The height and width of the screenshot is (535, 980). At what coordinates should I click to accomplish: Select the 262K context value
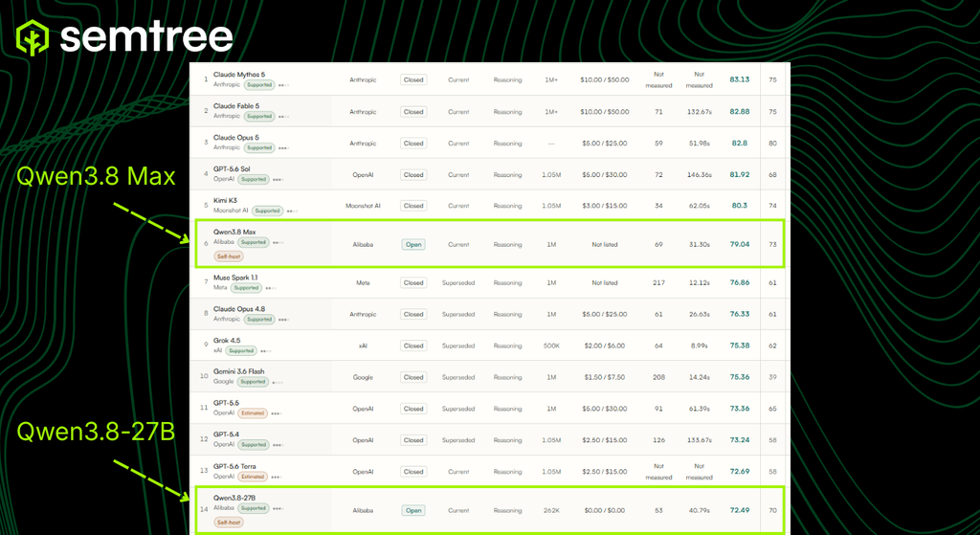(x=551, y=511)
